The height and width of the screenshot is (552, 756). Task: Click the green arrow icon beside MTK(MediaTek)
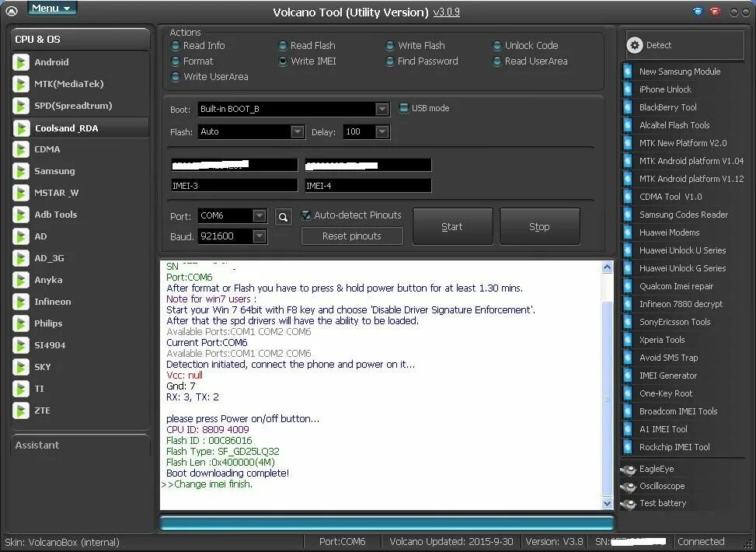click(21, 84)
